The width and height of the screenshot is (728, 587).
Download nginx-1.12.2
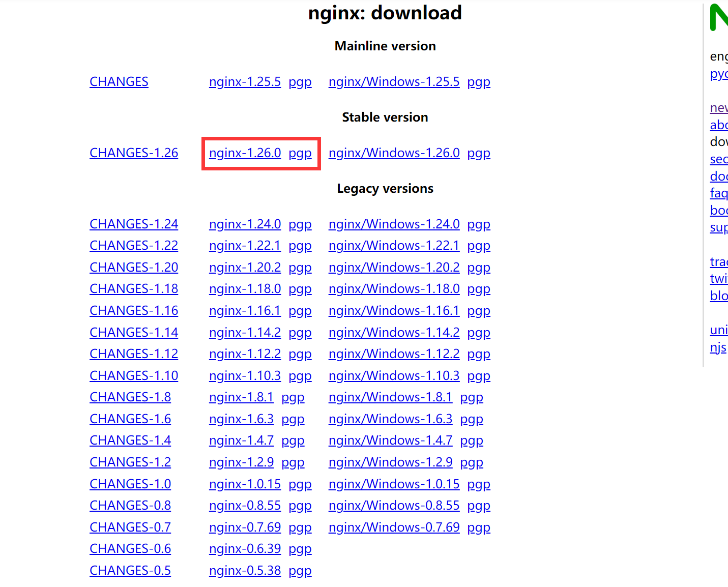245,354
